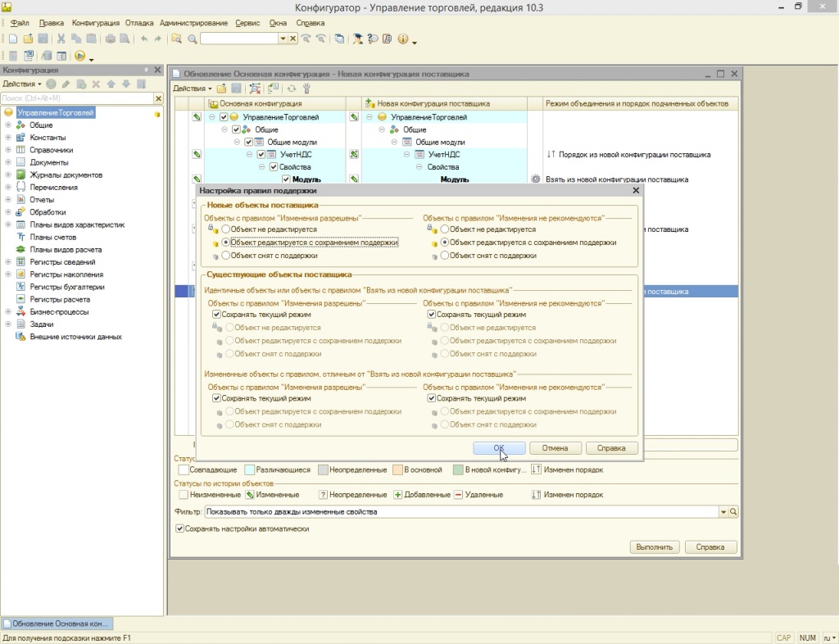This screenshot has height=644, width=839.
Task: Select first "Объект не редактируется" radio under new objects
Action: 226,230
